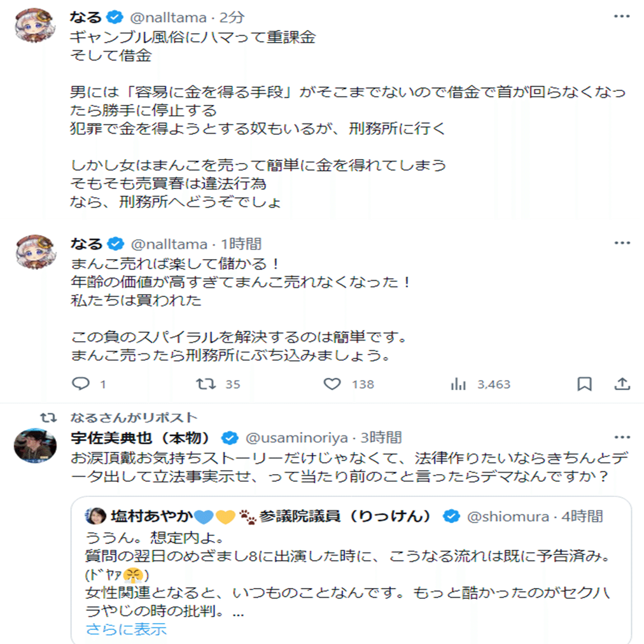Click the @shiomura handle in the quoted post

click(x=508, y=516)
